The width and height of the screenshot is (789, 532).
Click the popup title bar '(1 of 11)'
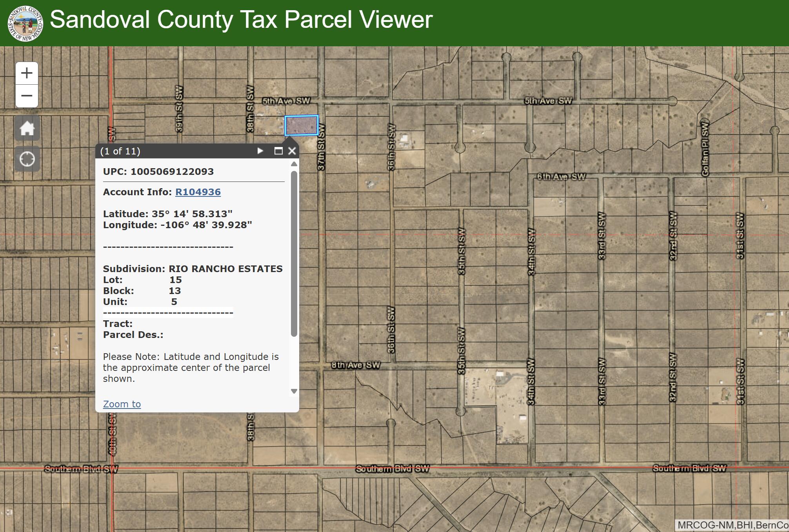120,151
